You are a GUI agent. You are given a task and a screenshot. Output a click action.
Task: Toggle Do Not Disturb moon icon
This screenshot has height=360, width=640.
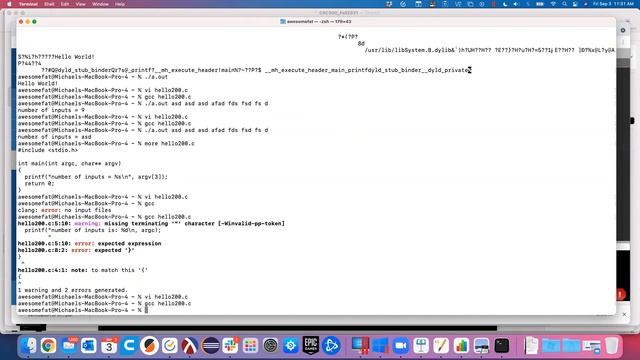[x=505, y=4]
